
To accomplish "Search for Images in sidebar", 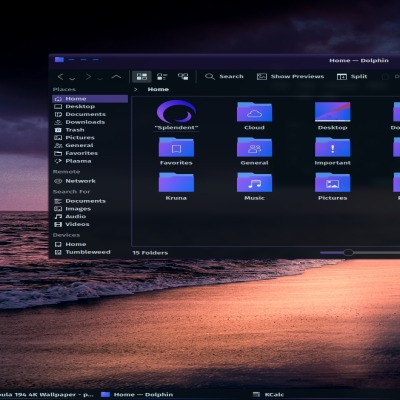I will (x=90, y=209).
